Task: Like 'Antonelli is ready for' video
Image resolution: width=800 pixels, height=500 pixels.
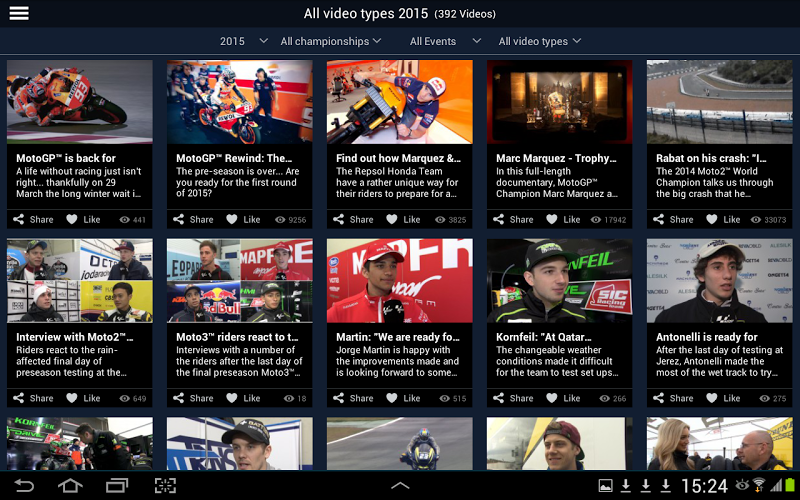Action: coord(723,398)
